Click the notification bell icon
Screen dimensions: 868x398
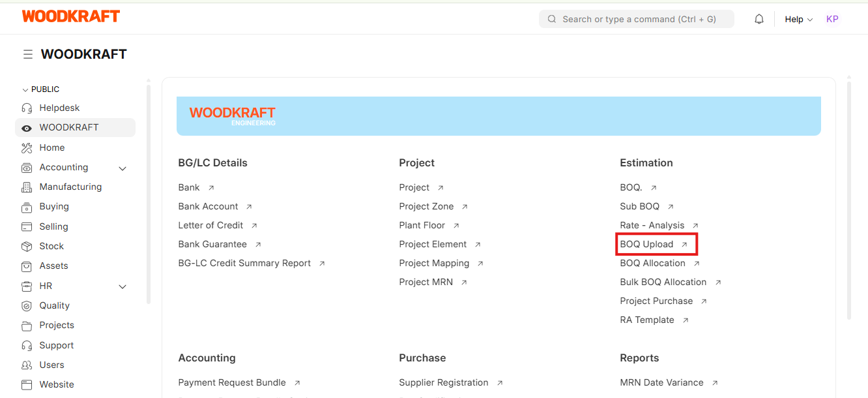coord(759,20)
